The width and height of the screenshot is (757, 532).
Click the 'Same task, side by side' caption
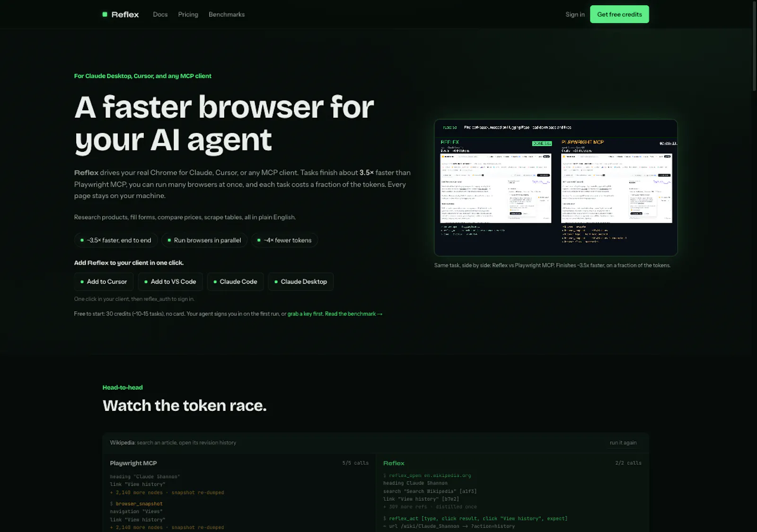[x=552, y=266]
